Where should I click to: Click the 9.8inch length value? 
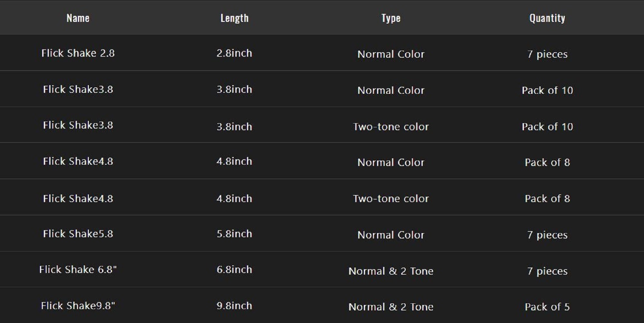234,306
